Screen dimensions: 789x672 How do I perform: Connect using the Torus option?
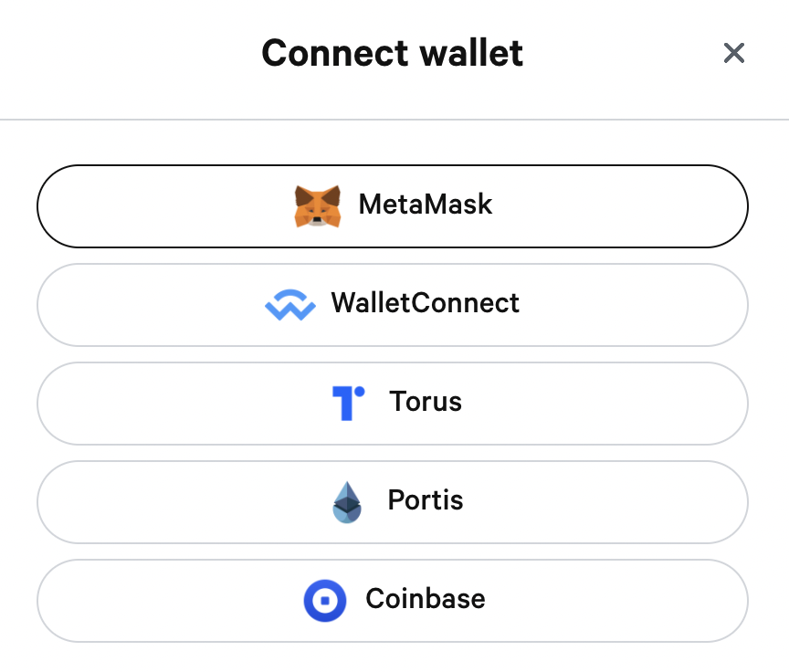tap(393, 404)
